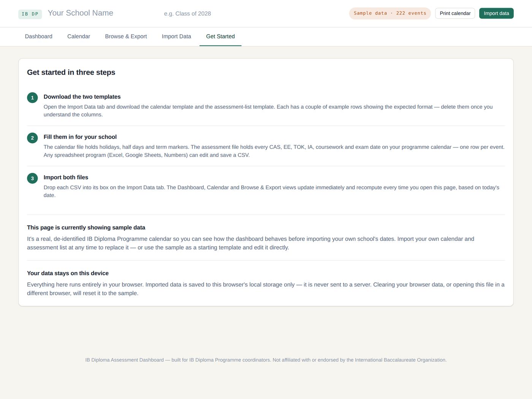This screenshot has height=399, width=532.
Task: Edit the Your School Name field
Action: pos(103,13)
